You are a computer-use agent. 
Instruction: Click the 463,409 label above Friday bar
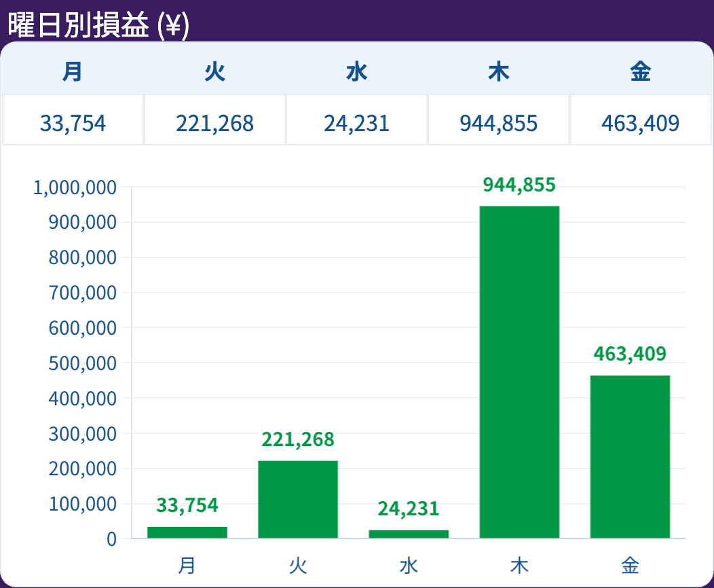pyautogui.click(x=630, y=354)
